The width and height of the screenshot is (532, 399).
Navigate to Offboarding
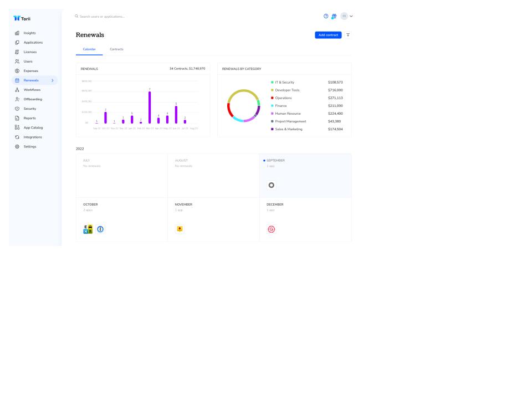coord(33,99)
